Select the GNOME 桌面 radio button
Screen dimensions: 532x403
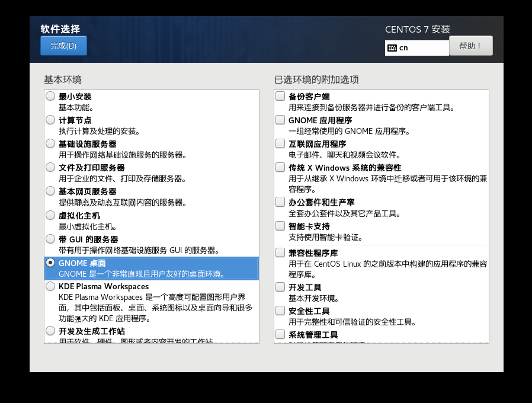[x=50, y=263]
